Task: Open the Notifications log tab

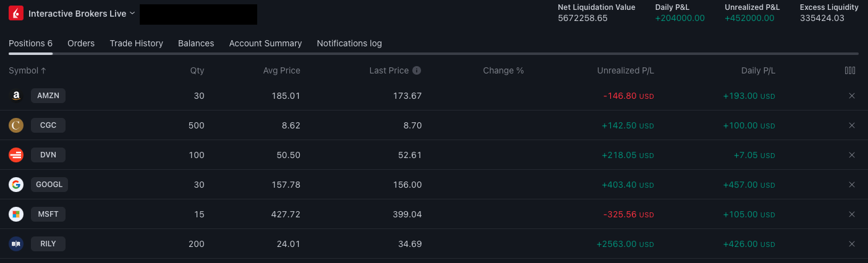Action: point(349,43)
